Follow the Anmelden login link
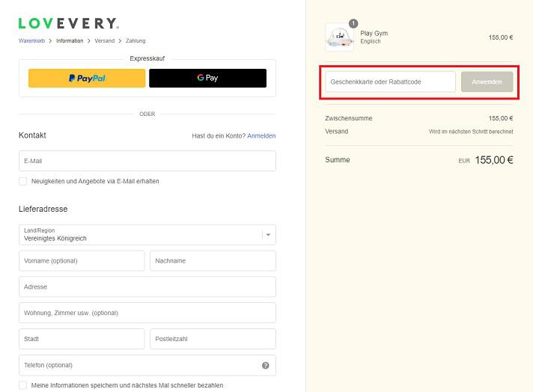533x392 pixels. click(x=261, y=136)
